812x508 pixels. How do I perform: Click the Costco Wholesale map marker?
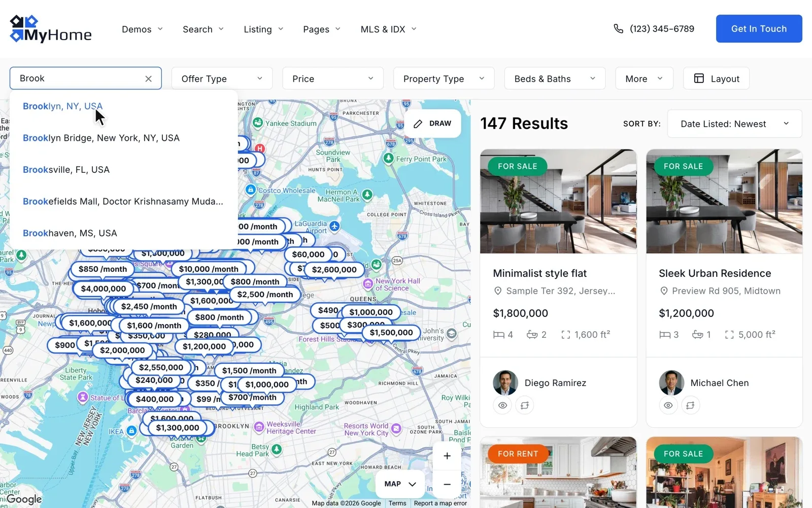250,189
